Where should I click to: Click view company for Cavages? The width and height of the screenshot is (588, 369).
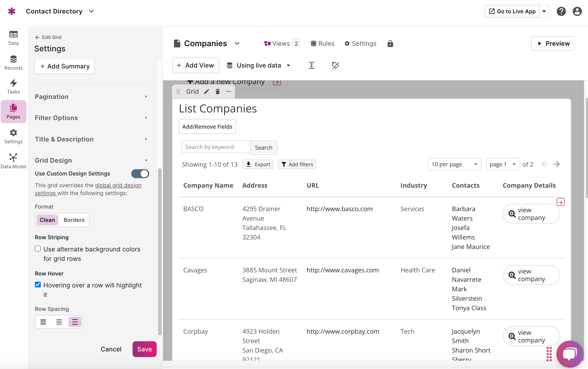pyautogui.click(x=531, y=275)
